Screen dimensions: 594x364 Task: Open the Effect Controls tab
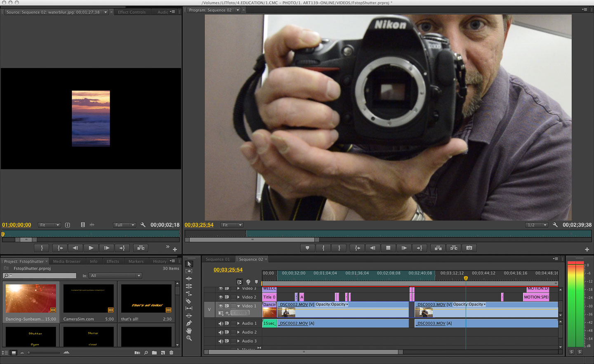(x=132, y=12)
